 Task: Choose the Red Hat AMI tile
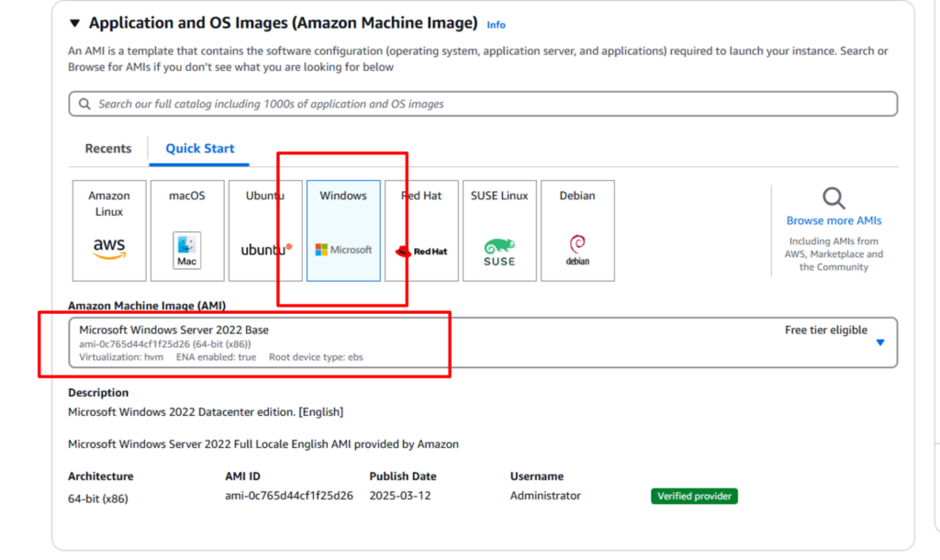pos(421,230)
